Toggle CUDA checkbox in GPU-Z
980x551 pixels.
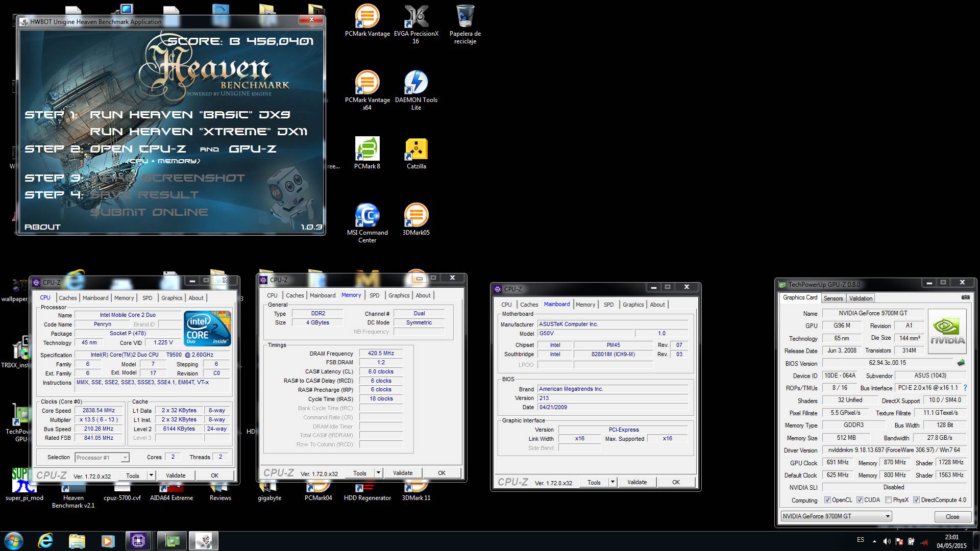[860, 500]
